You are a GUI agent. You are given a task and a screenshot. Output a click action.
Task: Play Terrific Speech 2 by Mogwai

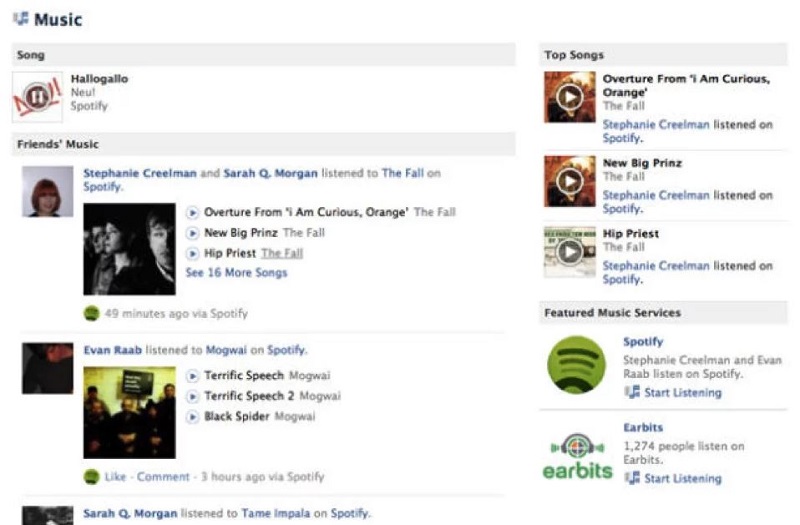click(x=192, y=396)
